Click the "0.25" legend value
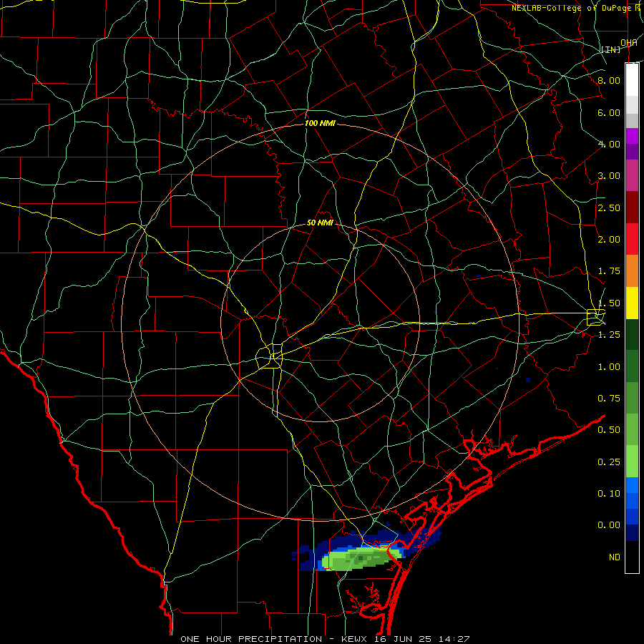The image size is (644, 644). pyautogui.click(x=609, y=462)
